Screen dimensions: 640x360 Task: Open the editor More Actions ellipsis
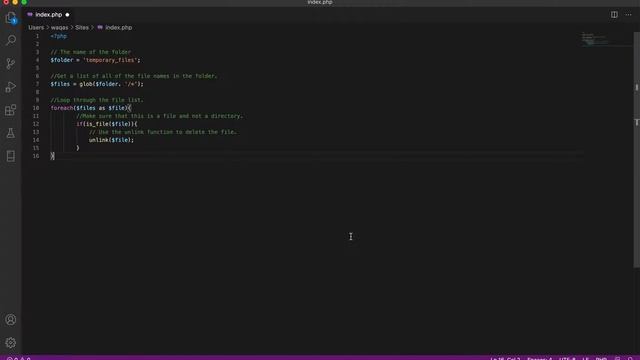pyautogui.click(x=629, y=15)
